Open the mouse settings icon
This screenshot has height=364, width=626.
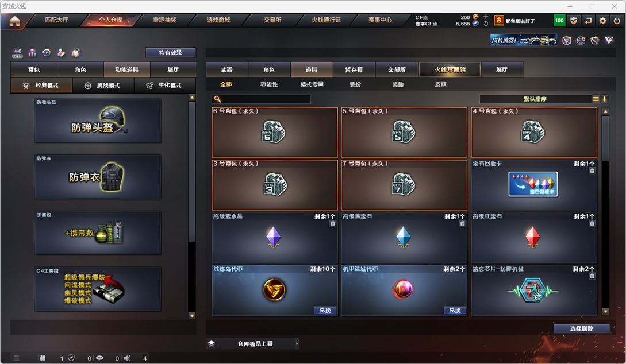pos(75,53)
